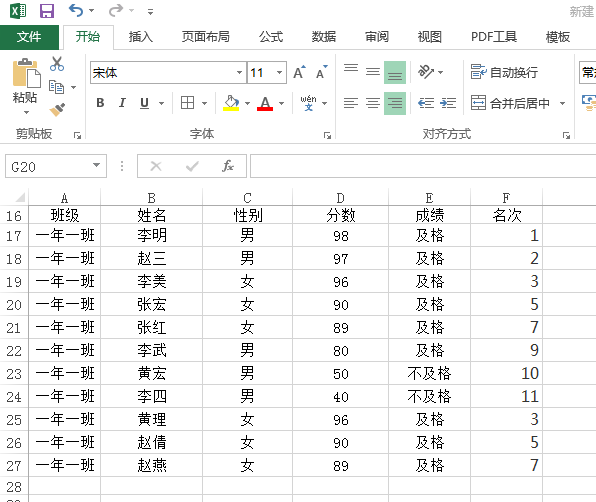Select Middle Align icon
596x502 pixels.
tap(373, 72)
